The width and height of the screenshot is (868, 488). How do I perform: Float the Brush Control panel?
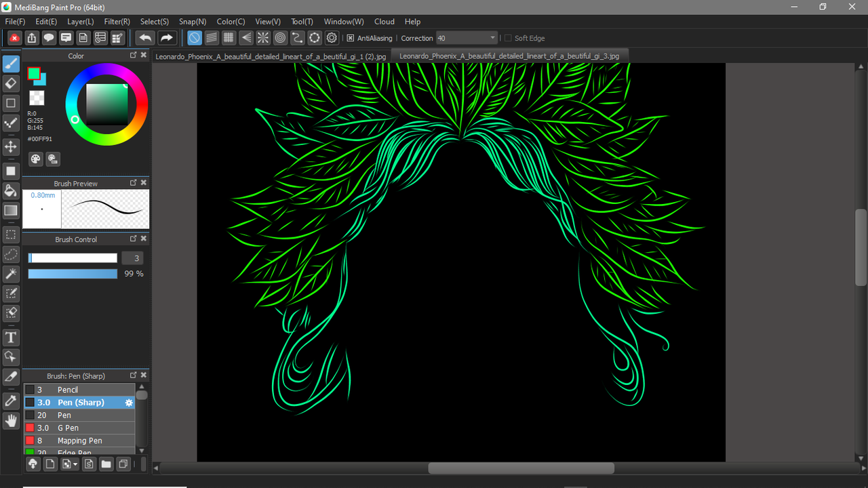134,239
